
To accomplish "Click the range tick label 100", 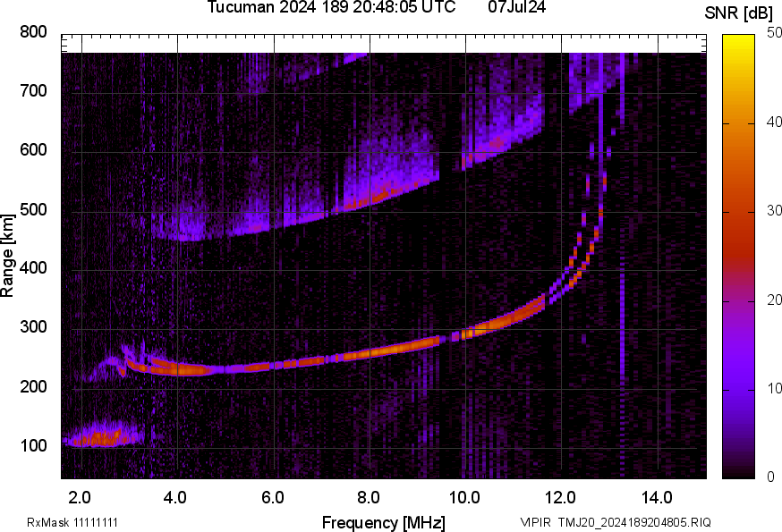I will pos(33,445).
